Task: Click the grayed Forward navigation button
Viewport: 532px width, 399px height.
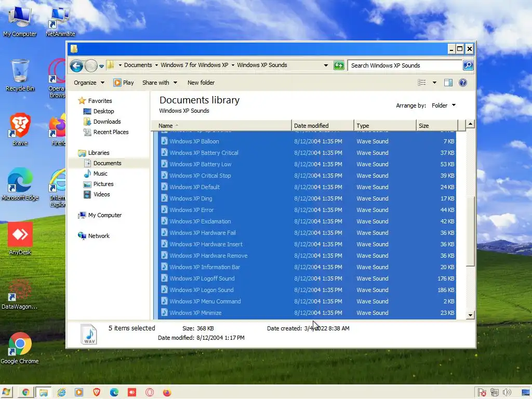Action: tap(91, 65)
